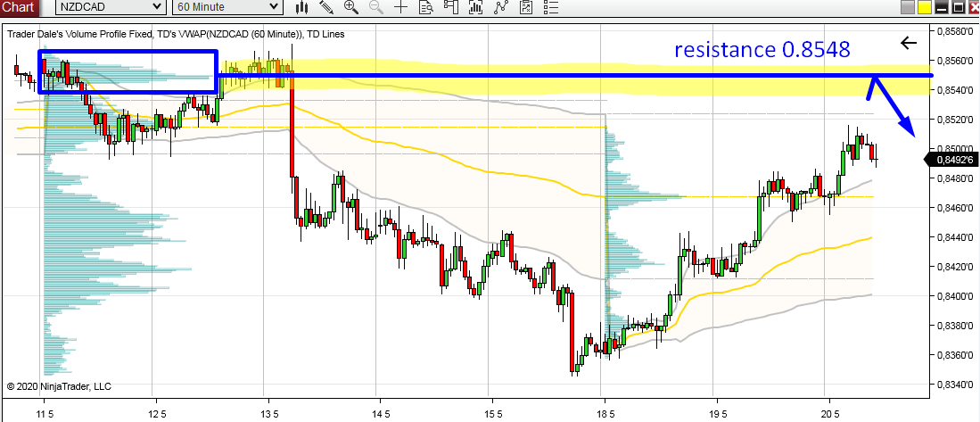
Task: Click the Zoom Out magnifier icon
Action: click(375, 7)
